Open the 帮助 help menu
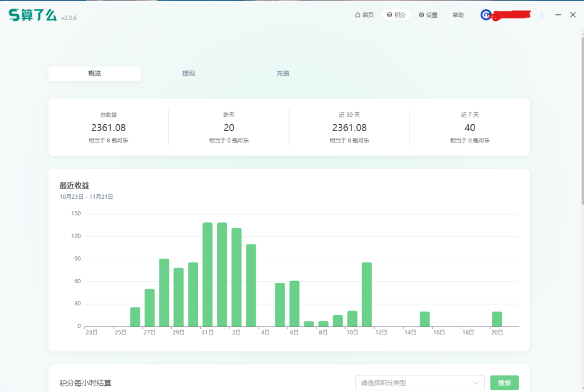This screenshot has width=584, height=392. coord(458,15)
